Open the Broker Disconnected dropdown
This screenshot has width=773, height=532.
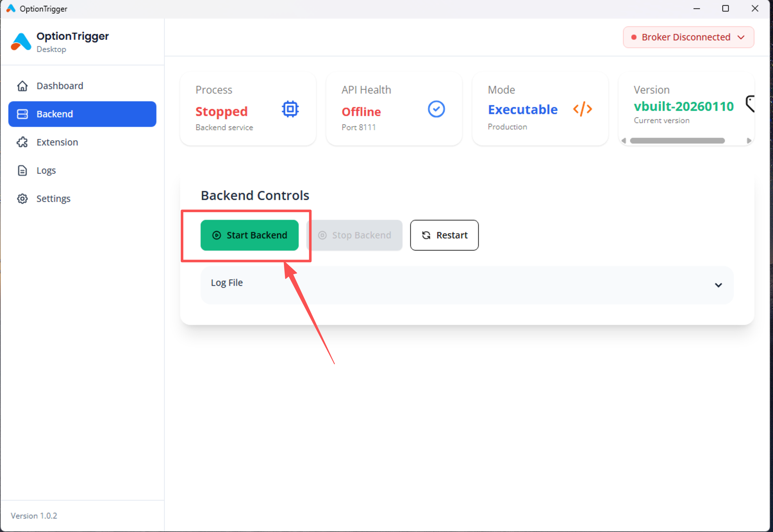click(x=689, y=37)
